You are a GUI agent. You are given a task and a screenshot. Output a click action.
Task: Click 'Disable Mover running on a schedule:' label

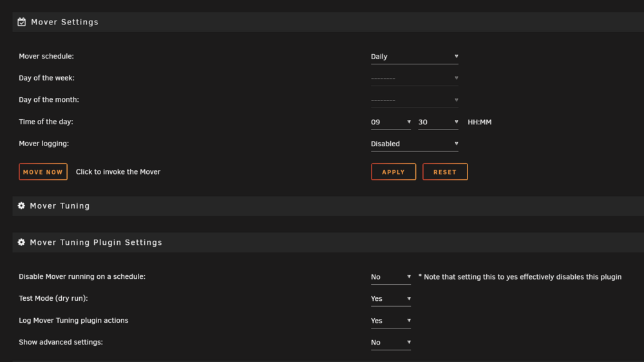(82, 276)
